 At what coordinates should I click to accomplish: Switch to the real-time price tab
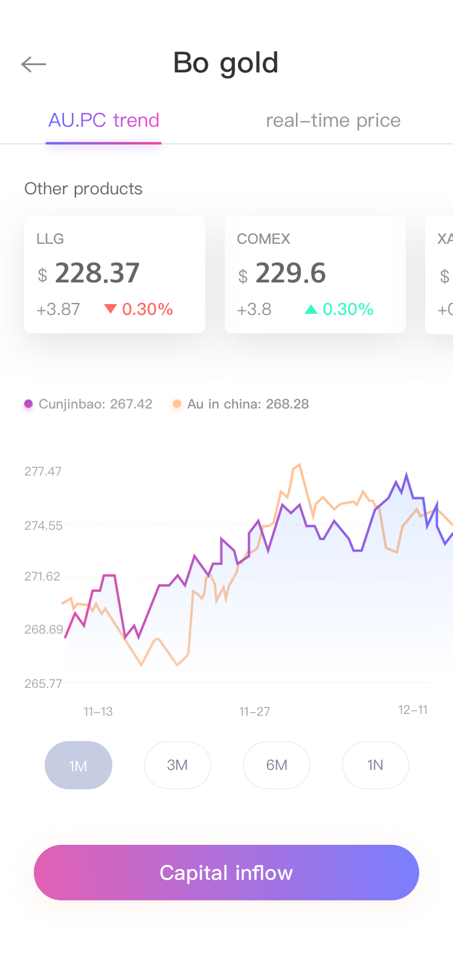coord(333,121)
